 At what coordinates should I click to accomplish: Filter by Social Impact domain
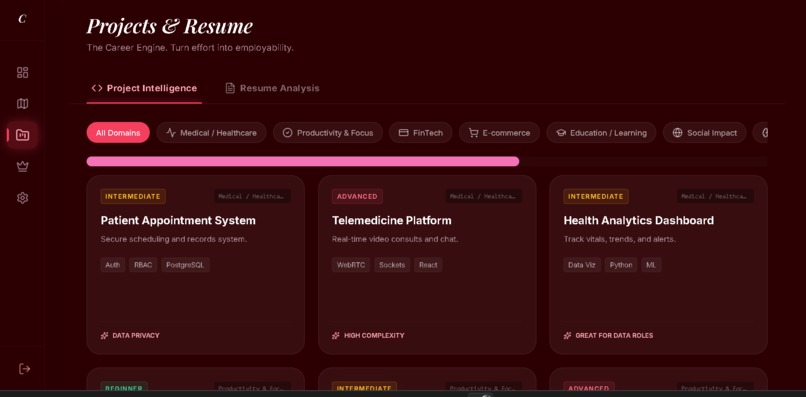(704, 133)
